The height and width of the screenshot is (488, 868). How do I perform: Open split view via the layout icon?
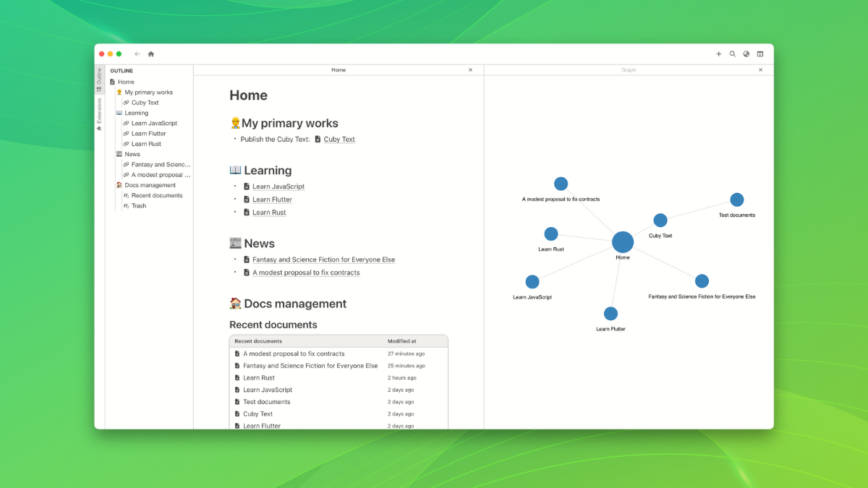(x=760, y=53)
